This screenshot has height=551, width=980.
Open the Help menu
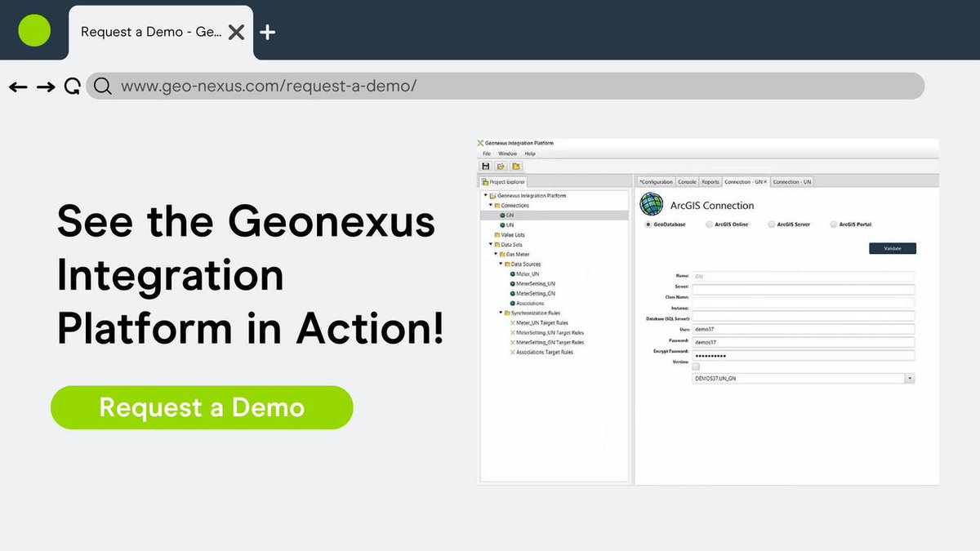point(530,153)
